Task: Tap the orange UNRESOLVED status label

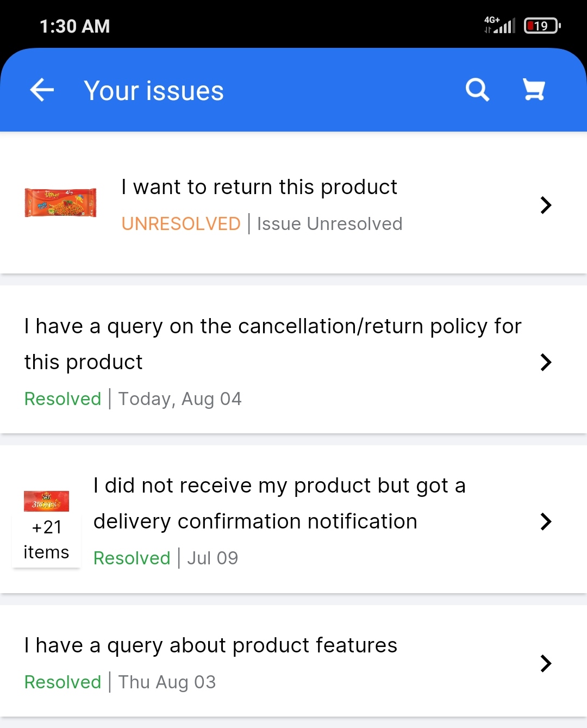Action: (x=181, y=224)
